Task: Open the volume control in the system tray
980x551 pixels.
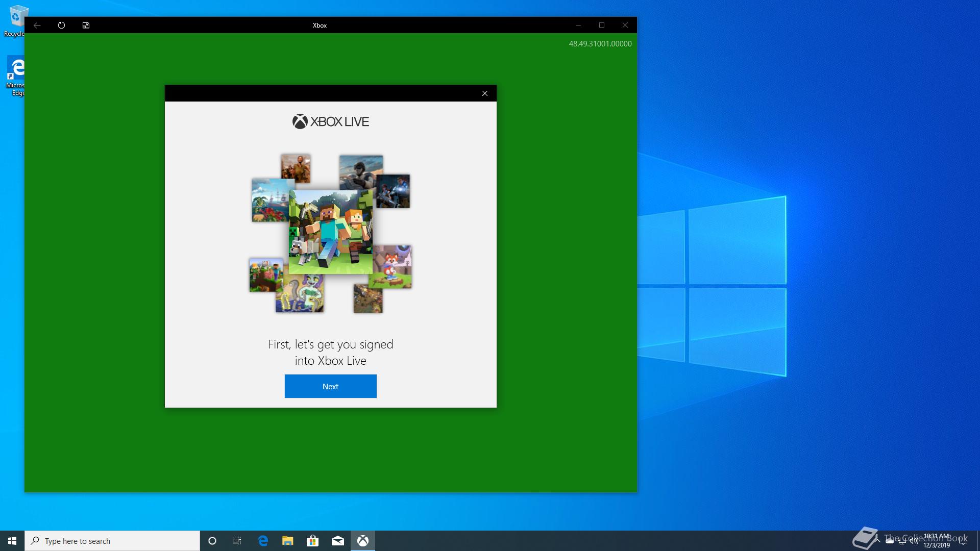Action: (914, 541)
